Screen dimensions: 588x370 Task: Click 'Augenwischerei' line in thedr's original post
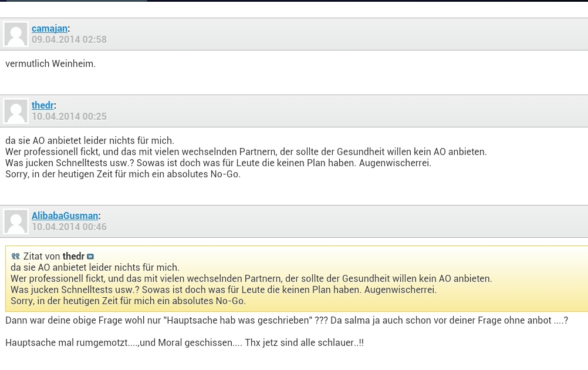pyautogui.click(x=218, y=163)
